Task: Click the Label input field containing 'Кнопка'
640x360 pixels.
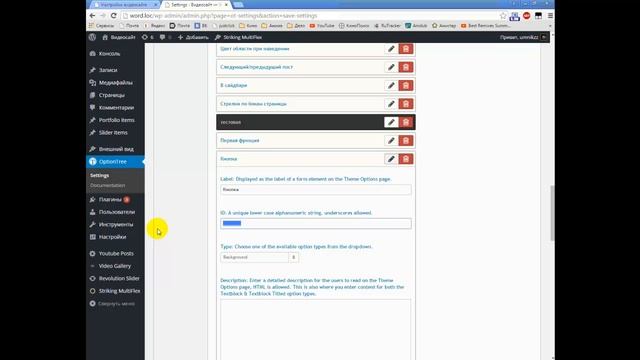Action: tap(316, 190)
